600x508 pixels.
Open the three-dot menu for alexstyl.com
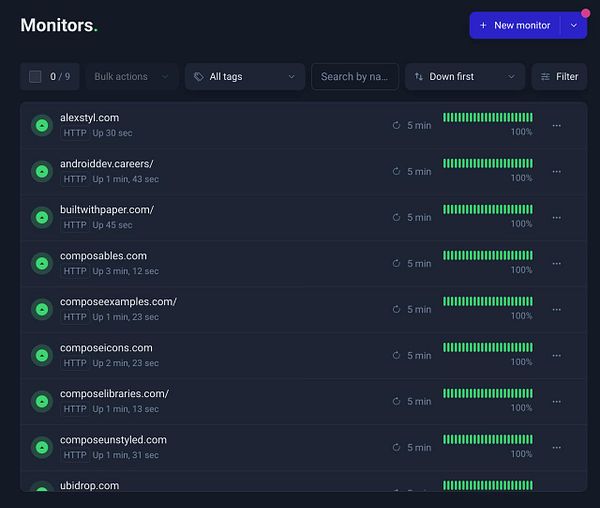coord(556,125)
